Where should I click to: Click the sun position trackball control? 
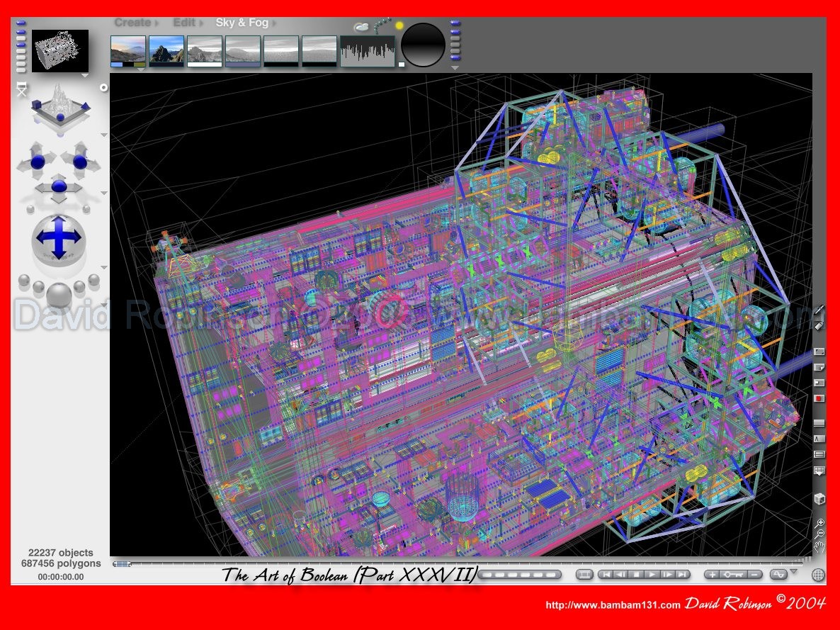click(x=423, y=45)
